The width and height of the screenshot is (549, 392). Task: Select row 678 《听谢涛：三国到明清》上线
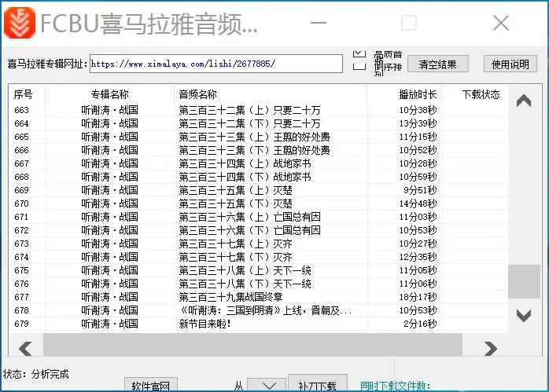(259, 310)
